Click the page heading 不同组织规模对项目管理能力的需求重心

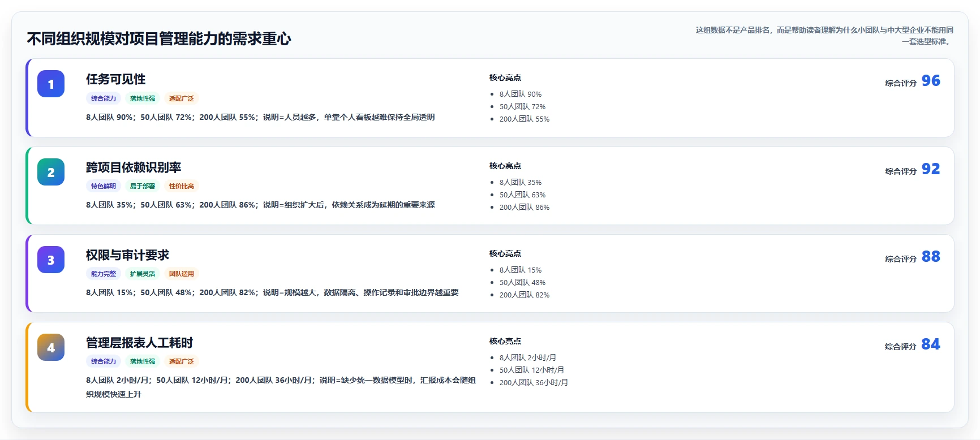click(159, 39)
